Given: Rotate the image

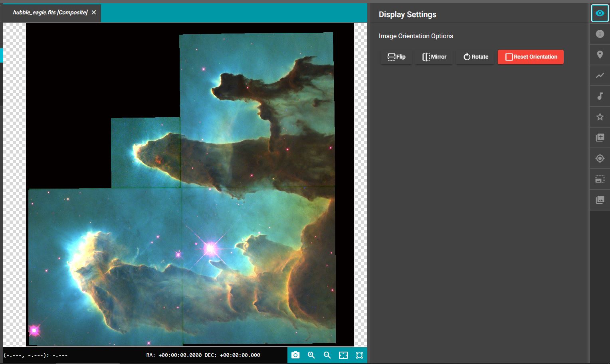Looking at the screenshot, I should (475, 57).
